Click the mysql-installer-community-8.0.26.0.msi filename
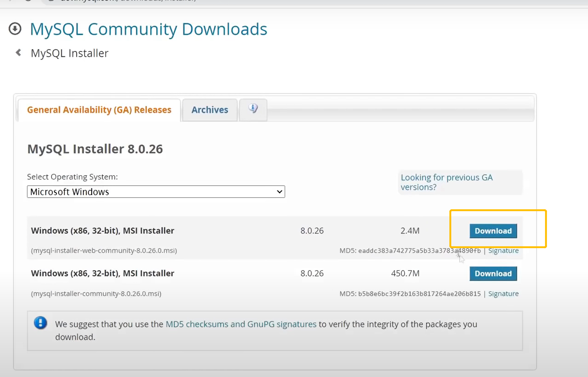Image resolution: width=588 pixels, height=377 pixels. point(96,294)
